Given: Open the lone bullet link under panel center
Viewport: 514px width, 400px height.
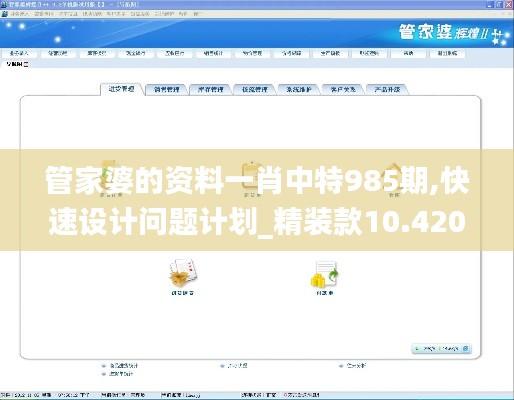Looking at the screenshot, I should pos(234,366).
